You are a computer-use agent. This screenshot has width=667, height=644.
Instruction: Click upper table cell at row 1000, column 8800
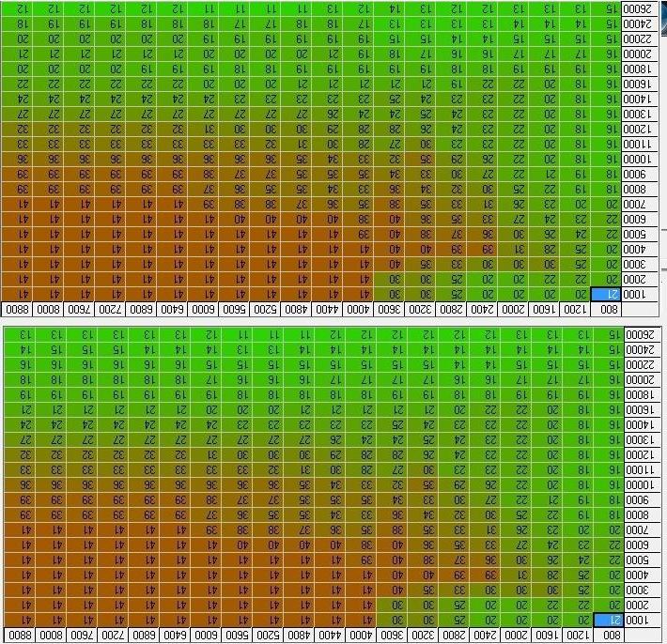click(19, 294)
